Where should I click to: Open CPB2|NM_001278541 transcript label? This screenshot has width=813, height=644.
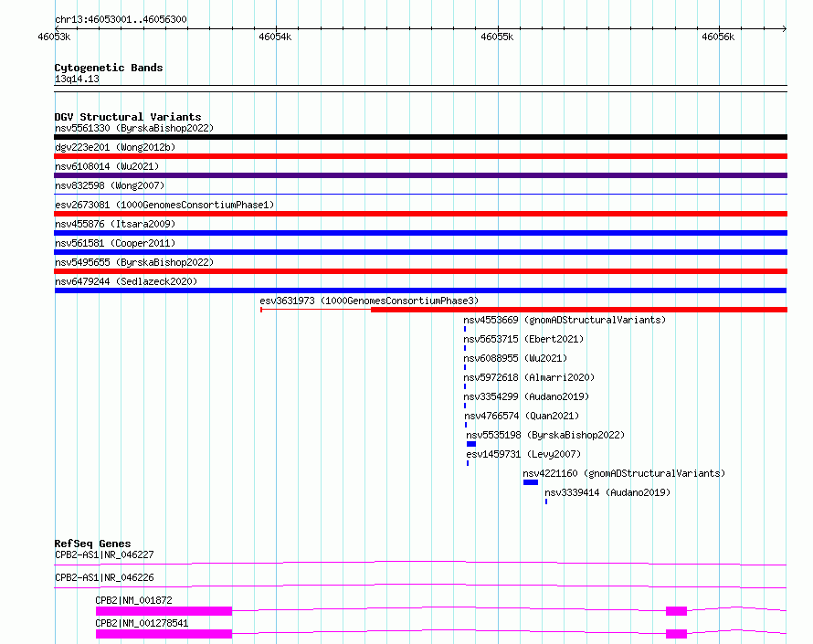pos(143,623)
